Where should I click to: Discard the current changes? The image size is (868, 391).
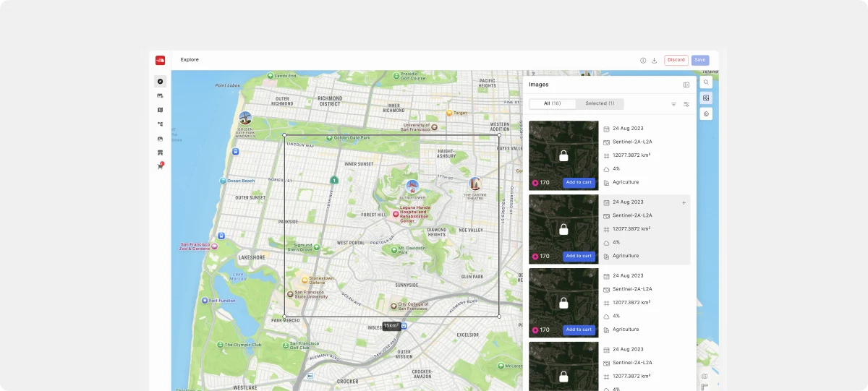pos(676,60)
